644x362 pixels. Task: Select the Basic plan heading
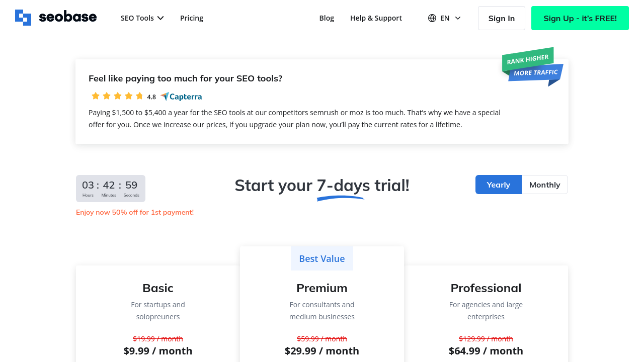coord(158,288)
